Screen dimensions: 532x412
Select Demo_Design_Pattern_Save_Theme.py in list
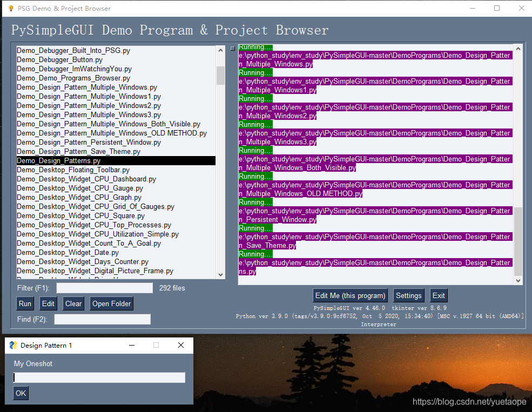point(116,151)
